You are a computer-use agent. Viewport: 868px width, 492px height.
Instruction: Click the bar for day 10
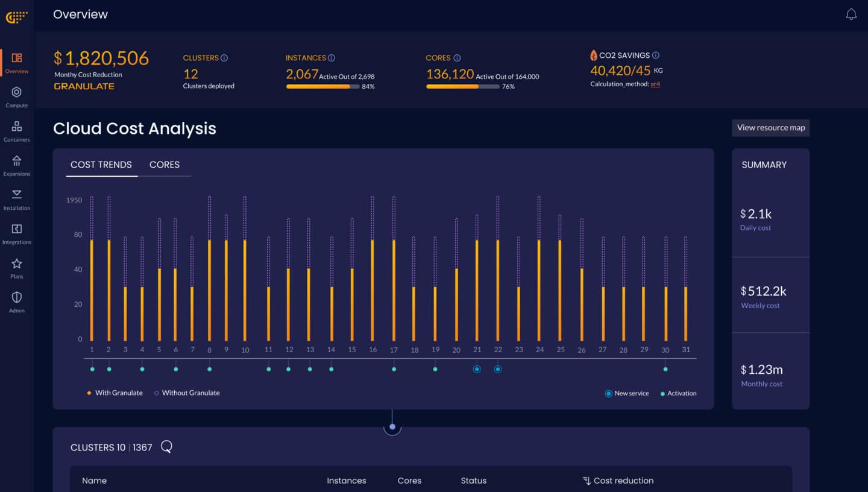point(245,268)
